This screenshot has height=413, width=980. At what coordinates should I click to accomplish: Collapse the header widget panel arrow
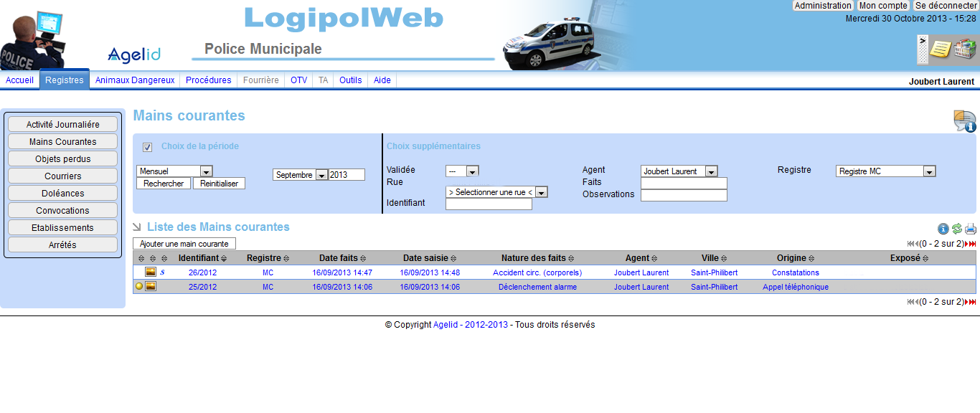923,49
